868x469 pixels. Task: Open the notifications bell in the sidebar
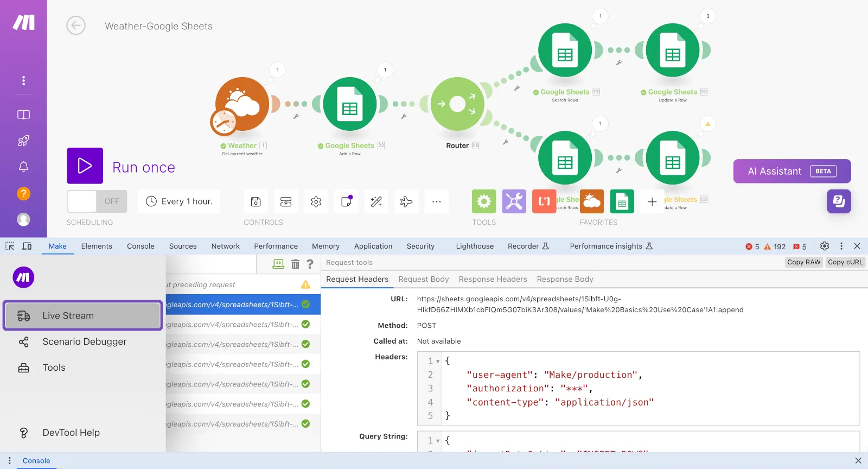[x=23, y=167]
